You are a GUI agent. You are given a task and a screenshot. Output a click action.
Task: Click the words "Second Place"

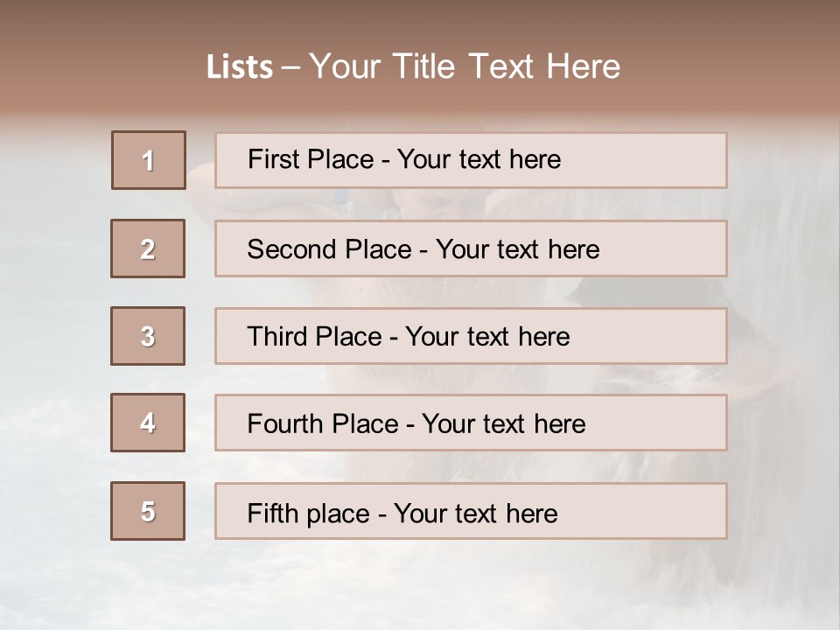[328, 249]
